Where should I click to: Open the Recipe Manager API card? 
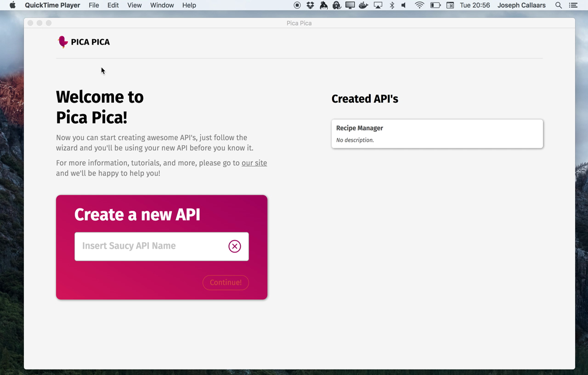pos(437,134)
